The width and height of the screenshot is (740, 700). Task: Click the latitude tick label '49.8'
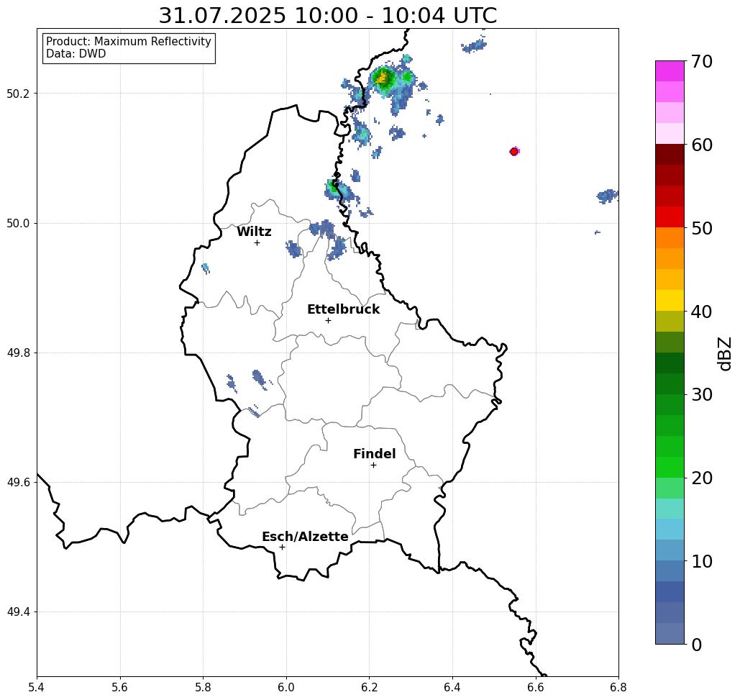pos(18,353)
